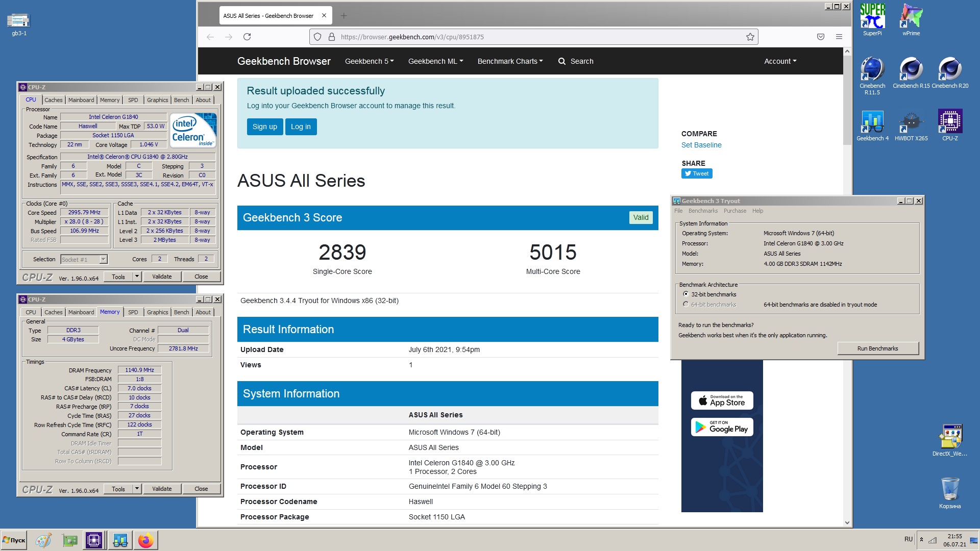Open Graphics tab in lower CPU-Z window
The image size is (980, 551).
(157, 312)
